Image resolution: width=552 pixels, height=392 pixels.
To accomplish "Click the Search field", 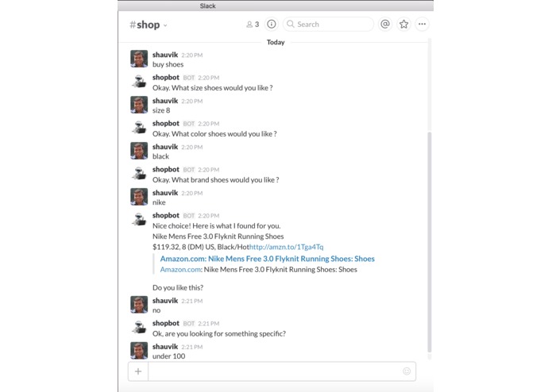I will pos(328,24).
